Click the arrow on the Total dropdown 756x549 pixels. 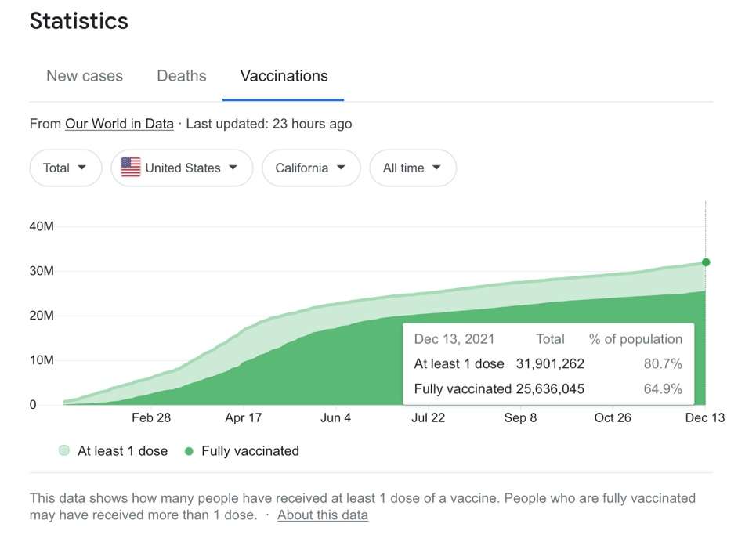click(82, 168)
